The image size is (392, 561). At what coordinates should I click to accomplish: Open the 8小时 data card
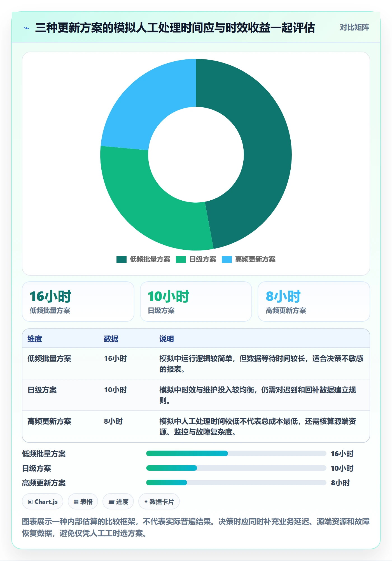[x=314, y=302]
